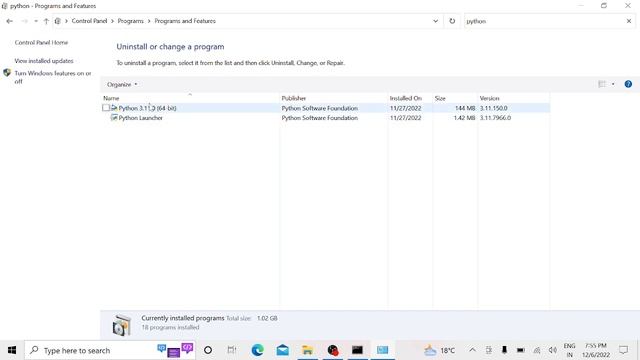Click Python Launcher publisher cell
The height and width of the screenshot is (360, 640).
click(320, 118)
